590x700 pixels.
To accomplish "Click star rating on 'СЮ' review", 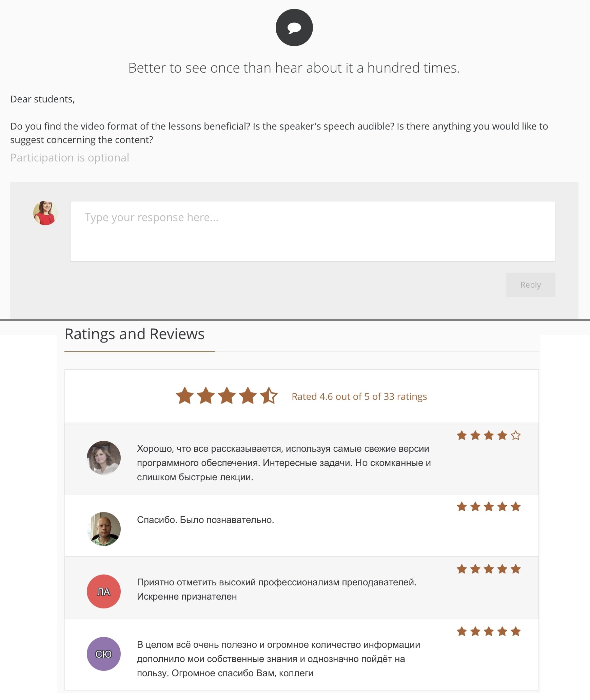I will pyautogui.click(x=488, y=631).
